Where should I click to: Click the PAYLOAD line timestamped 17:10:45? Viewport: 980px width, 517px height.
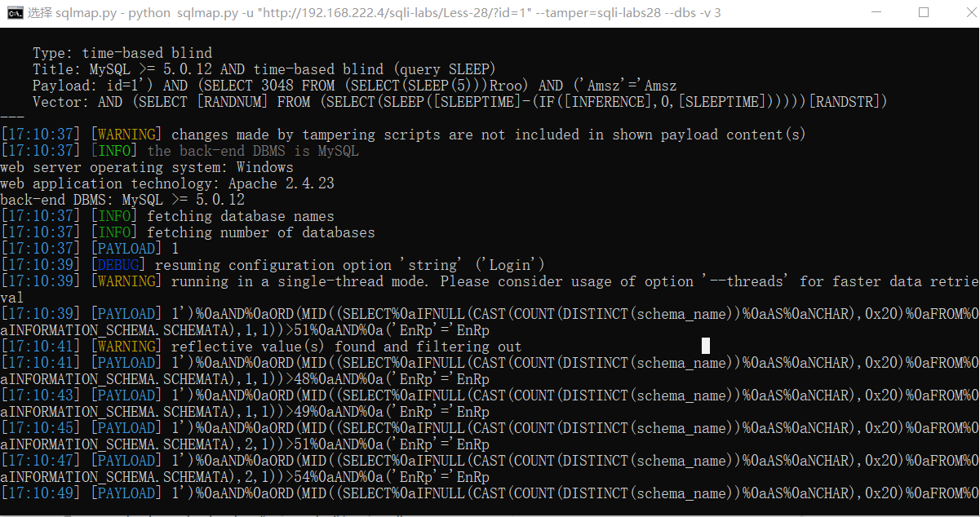[x=490, y=428]
